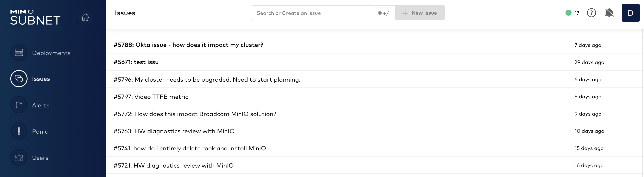This screenshot has width=644, height=177.
Task: Open the Deployments server icon
Action: pos(19,53)
